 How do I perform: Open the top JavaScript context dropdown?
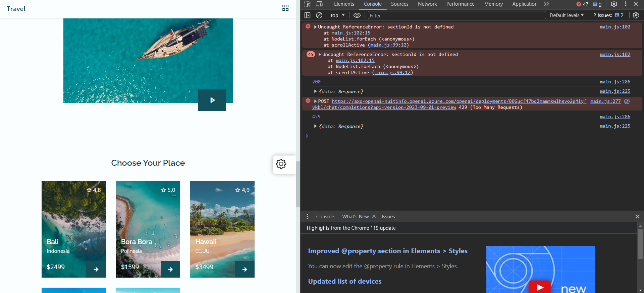point(338,15)
